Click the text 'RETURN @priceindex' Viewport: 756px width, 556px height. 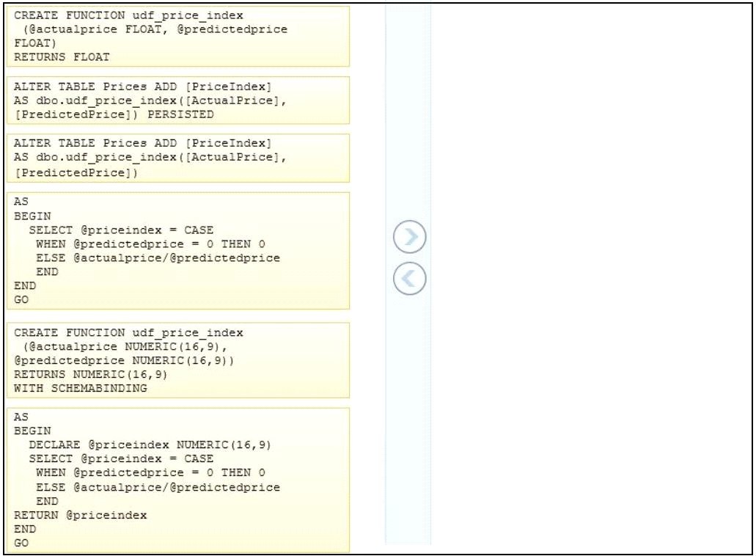[x=81, y=515]
